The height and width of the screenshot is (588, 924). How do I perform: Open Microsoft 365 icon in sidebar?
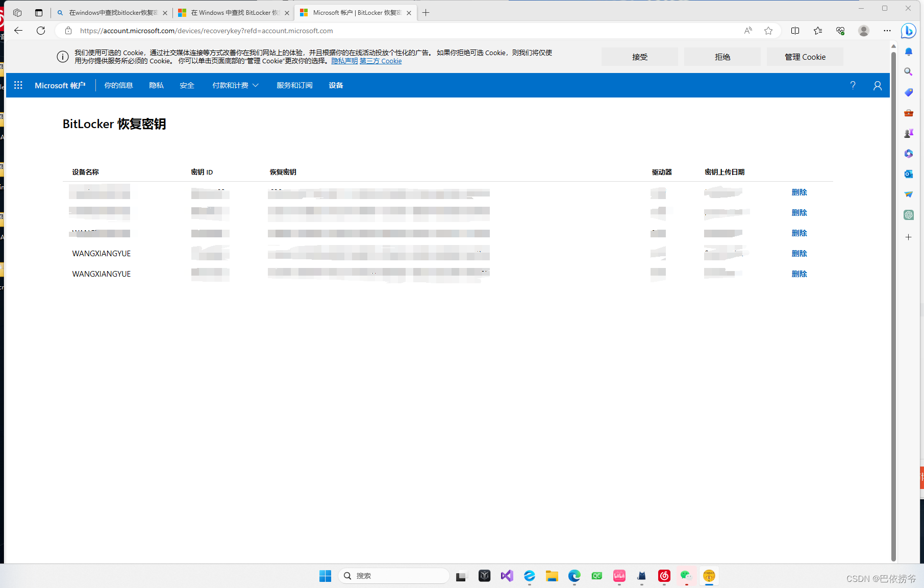pyautogui.click(x=909, y=154)
